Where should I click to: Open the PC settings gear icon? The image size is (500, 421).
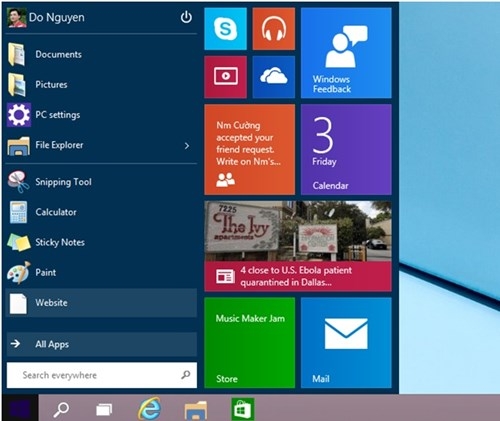tap(19, 115)
